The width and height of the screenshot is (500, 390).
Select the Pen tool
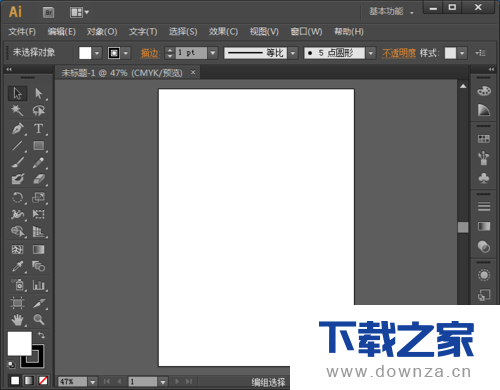pyautogui.click(x=17, y=128)
